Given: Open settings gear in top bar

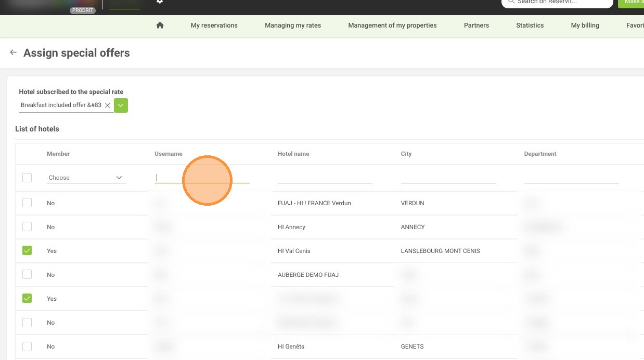Looking at the screenshot, I should [x=160, y=2].
